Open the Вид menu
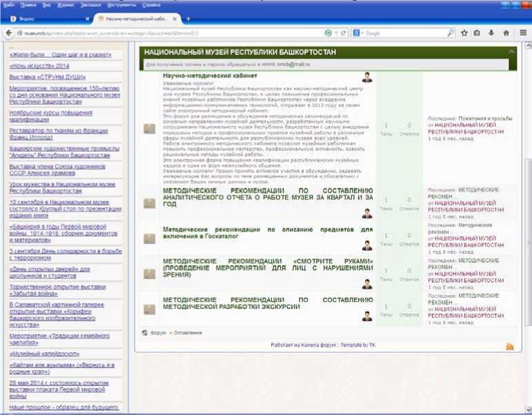 pos(46,5)
